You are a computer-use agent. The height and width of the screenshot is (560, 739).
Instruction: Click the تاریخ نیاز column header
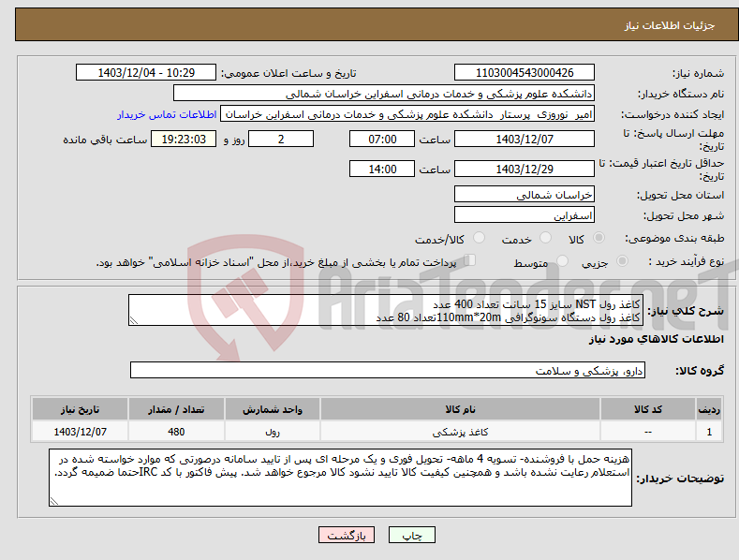tap(81, 409)
